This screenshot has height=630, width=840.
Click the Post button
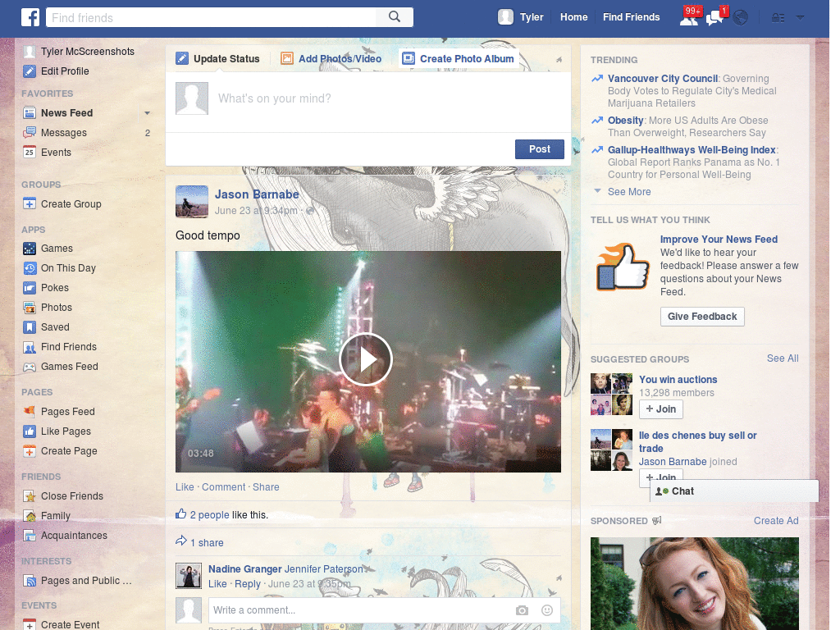[x=540, y=149]
